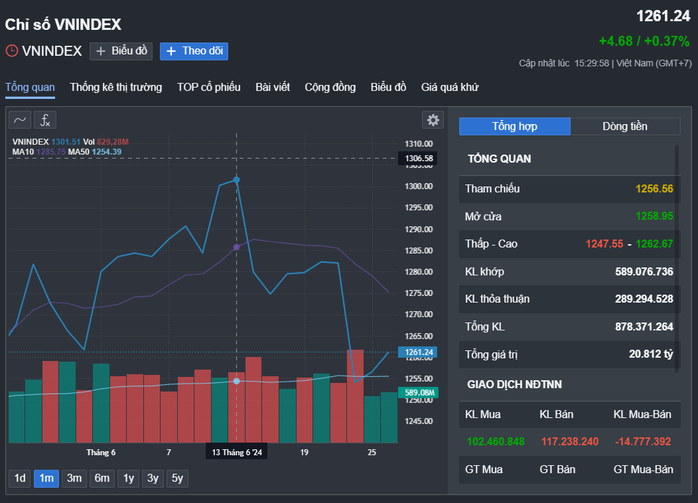
Task: Click Mở cửa value 1258.95
Action: tap(654, 216)
